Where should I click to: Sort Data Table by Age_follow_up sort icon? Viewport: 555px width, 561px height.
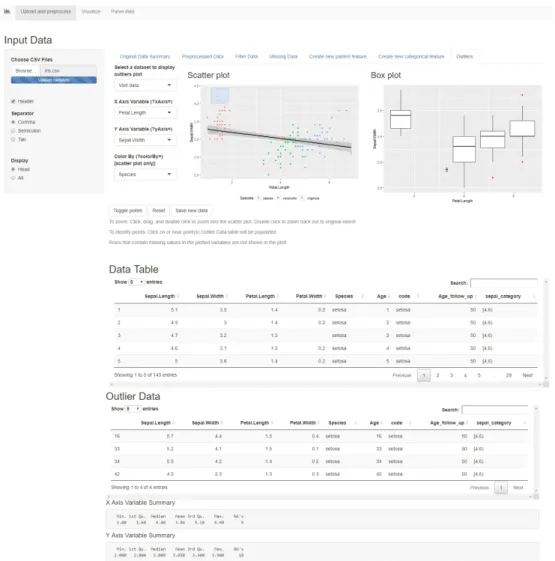pyautogui.click(x=477, y=296)
